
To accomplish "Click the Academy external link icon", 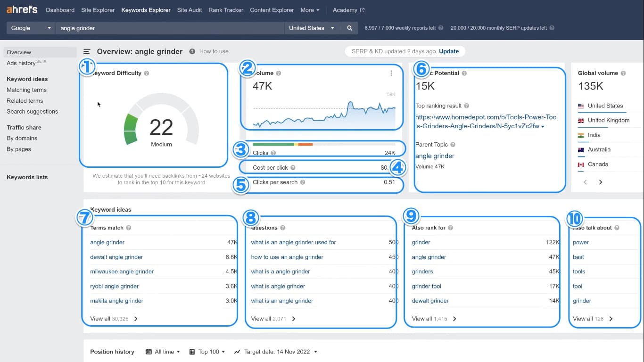I will click(x=362, y=10).
